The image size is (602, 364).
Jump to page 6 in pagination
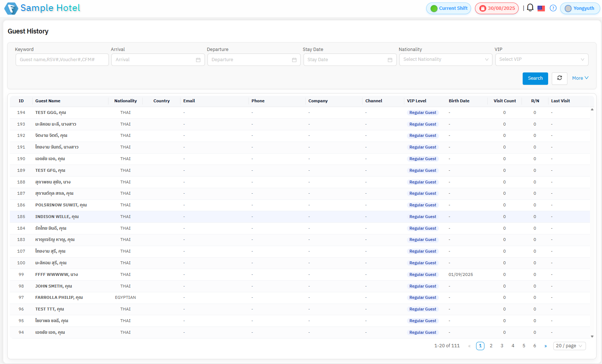pyautogui.click(x=535, y=346)
